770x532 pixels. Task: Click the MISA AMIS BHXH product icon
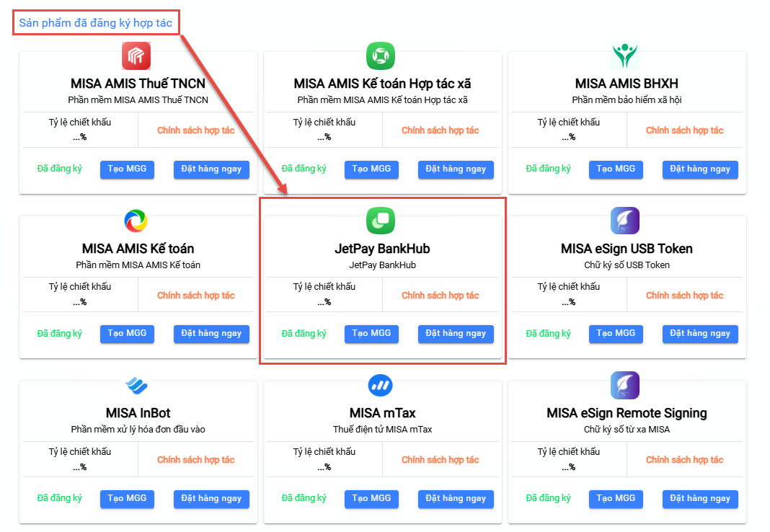coord(625,56)
